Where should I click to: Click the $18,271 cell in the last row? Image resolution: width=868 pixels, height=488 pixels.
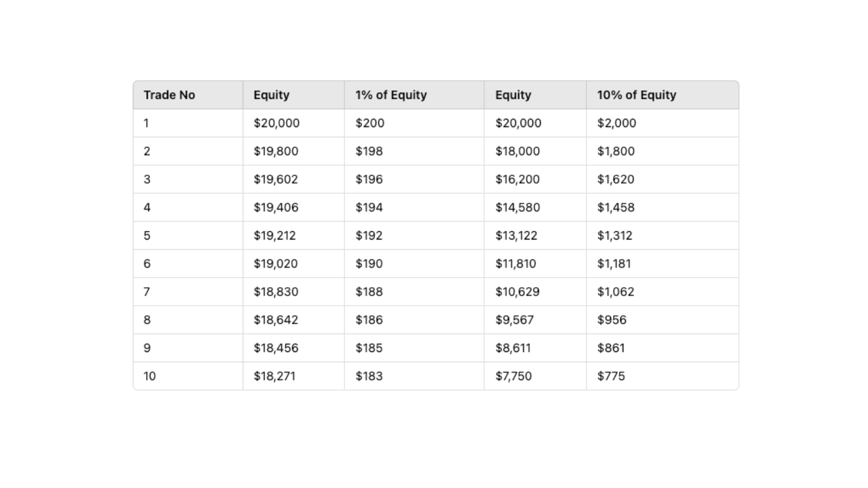pyautogui.click(x=275, y=376)
